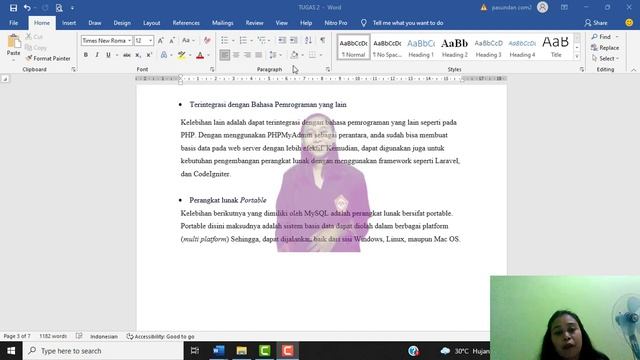This screenshot has height=360, width=640.
Task: Click the Borders icon
Action: [312, 55]
